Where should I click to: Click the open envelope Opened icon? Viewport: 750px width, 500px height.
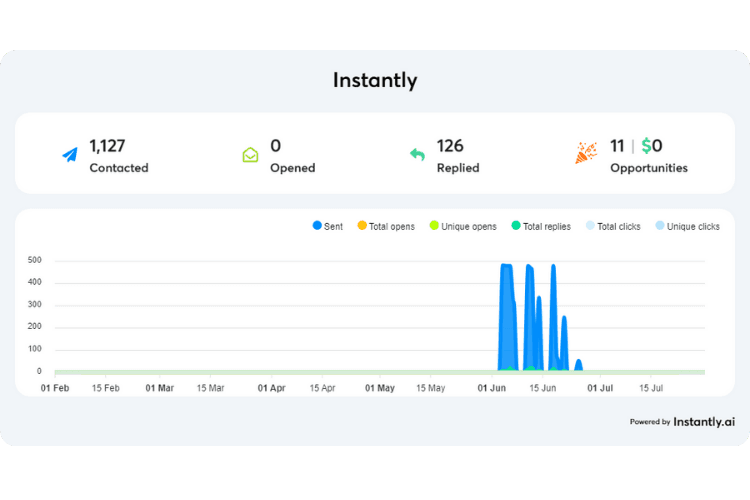[x=250, y=155]
